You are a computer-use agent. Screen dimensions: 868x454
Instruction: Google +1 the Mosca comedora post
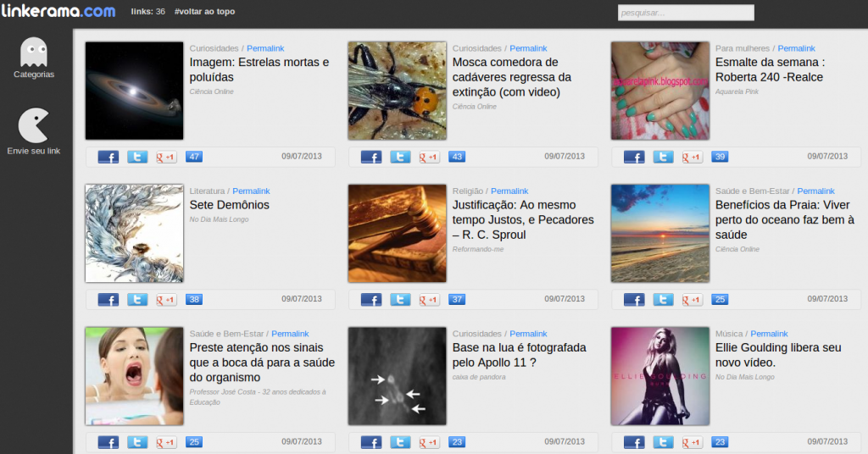pyautogui.click(x=429, y=157)
